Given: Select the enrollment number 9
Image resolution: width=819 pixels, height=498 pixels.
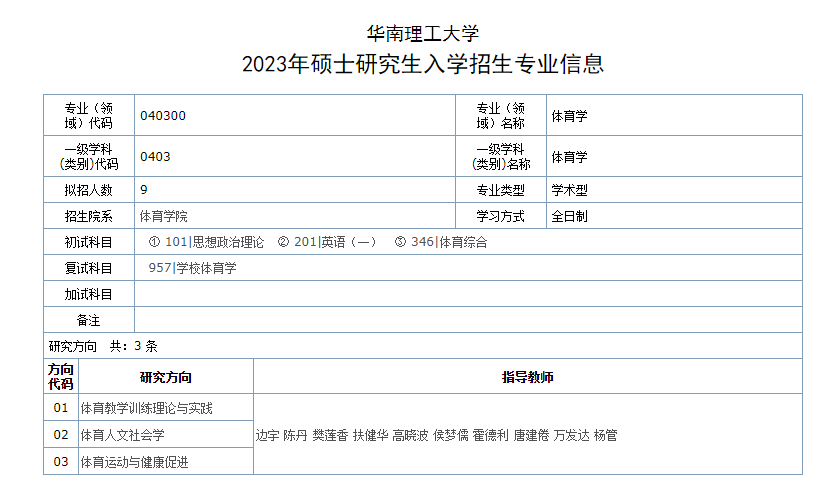Looking at the screenshot, I should pyautogui.click(x=144, y=189).
